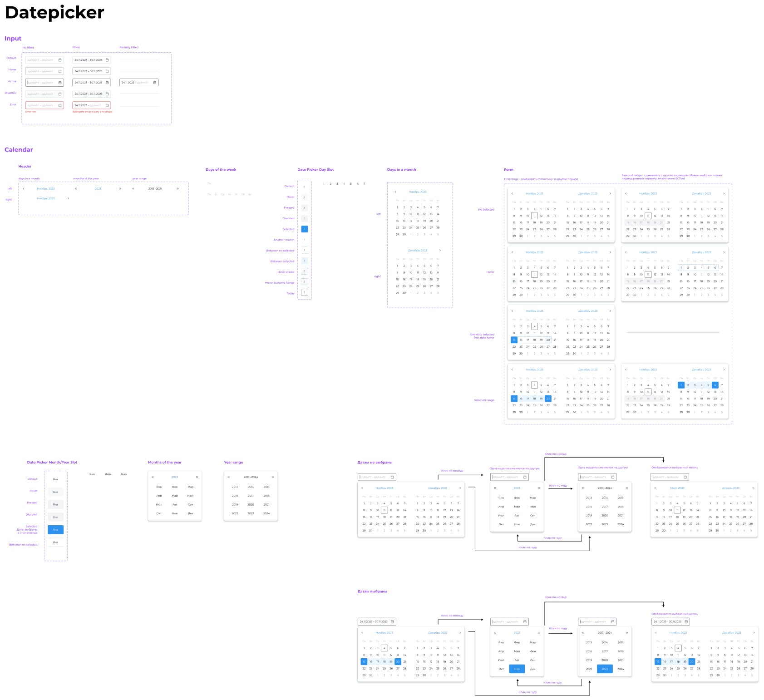The height and width of the screenshot is (700, 764).
Task: Click double-left arrow under Header 'year range'
Action: (x=133, y=189)
